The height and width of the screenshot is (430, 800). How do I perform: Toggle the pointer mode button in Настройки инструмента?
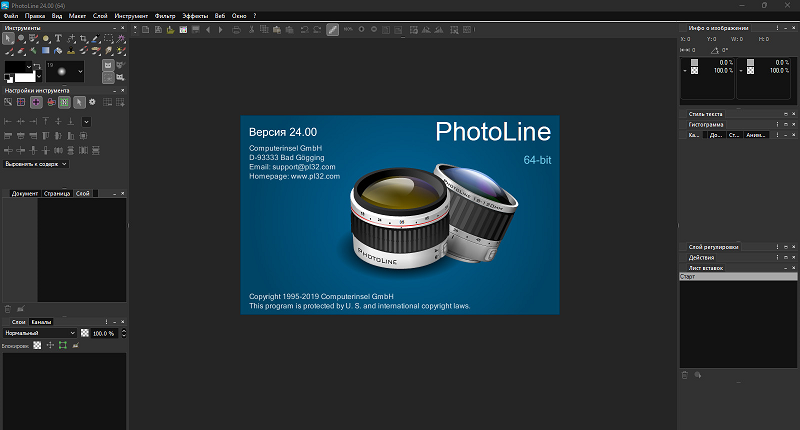[x=79, y=102]
